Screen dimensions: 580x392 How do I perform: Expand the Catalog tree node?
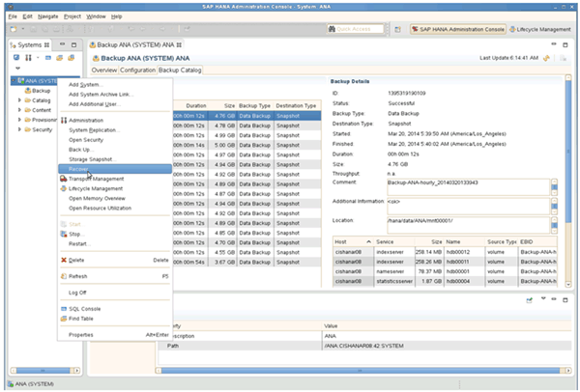pos(20,99)
